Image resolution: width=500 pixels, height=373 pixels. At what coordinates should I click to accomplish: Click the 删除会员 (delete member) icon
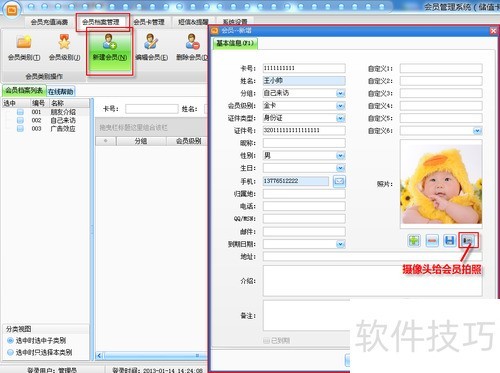coord(192,41)
